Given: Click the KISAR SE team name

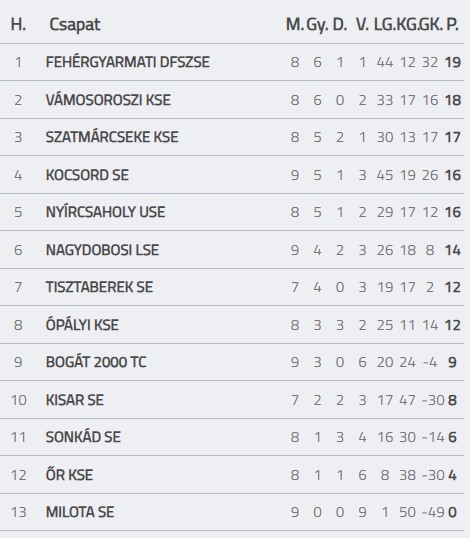Looking at the screenshot, I should click(x=74, y=400).
